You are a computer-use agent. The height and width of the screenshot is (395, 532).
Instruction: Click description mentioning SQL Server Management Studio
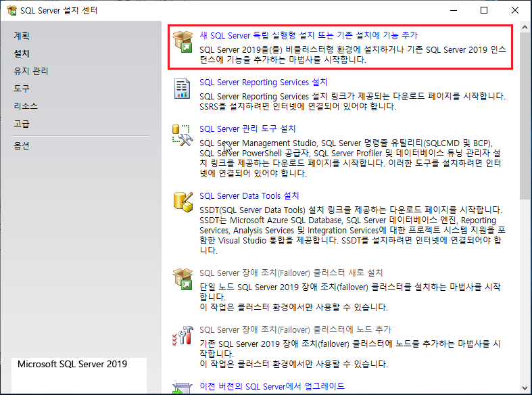pyautogui.click(x=350, y=158)
